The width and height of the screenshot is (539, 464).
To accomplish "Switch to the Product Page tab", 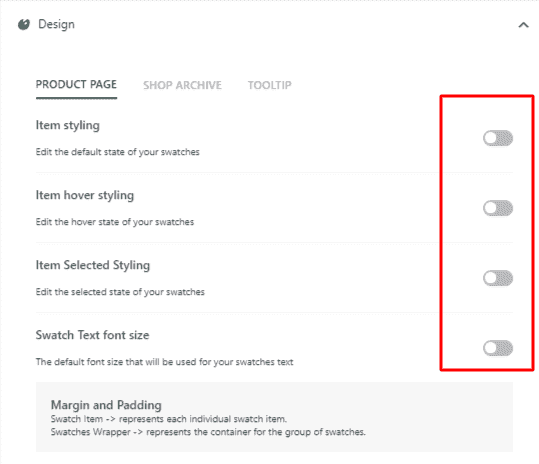I will [76, 85].
